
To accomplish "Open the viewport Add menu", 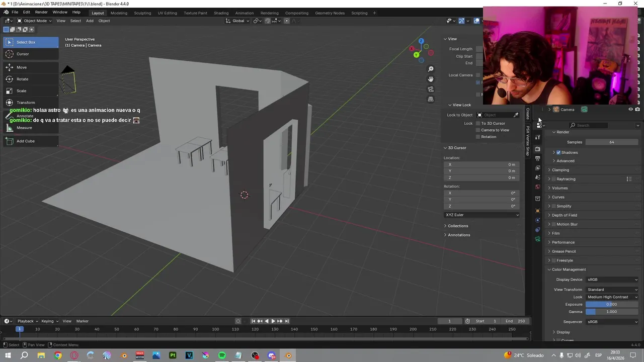I will click(x=90, y=21).
